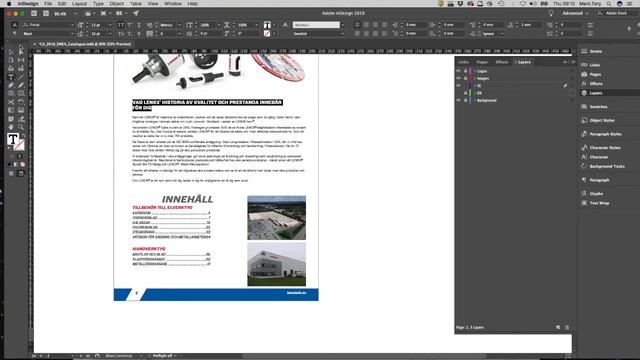Select the Pen tool
640x360 pixels.
coord(11,85)
